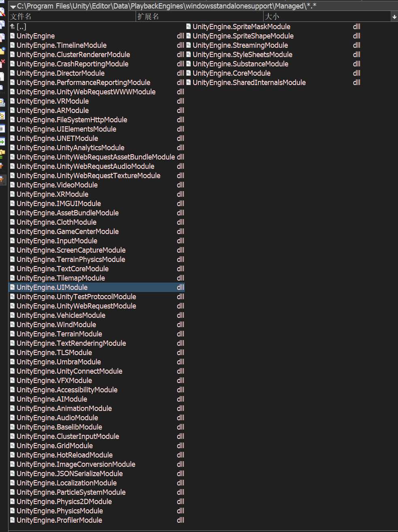
Task: Select UnityEngine.UIElementsModule file name
Action: (66, 129)
